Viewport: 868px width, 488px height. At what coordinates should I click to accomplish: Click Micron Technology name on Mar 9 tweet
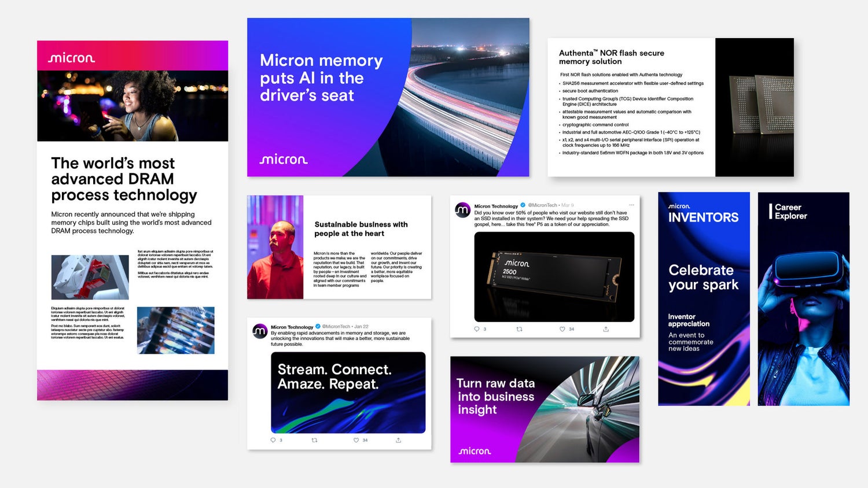[x=496, y=206]
